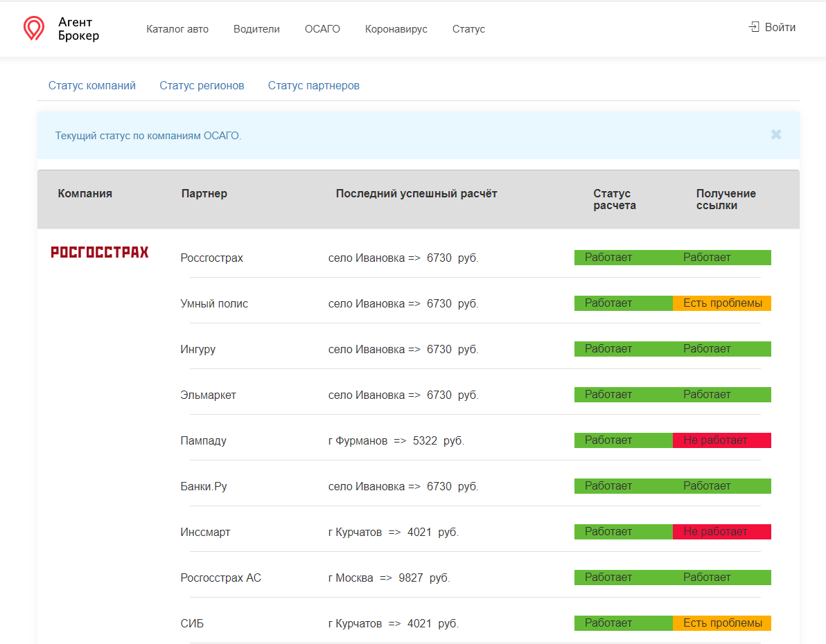Screen dimensions: 826x644
Task: Select the Россгострах partner row name
Action: (212, 258)
